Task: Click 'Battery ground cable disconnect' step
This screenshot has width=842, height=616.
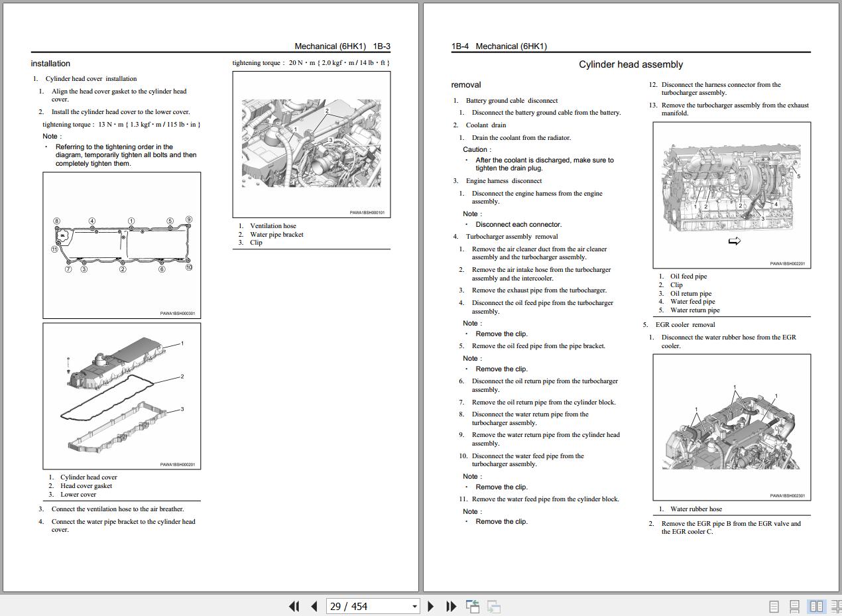Action: pos(512,101)
